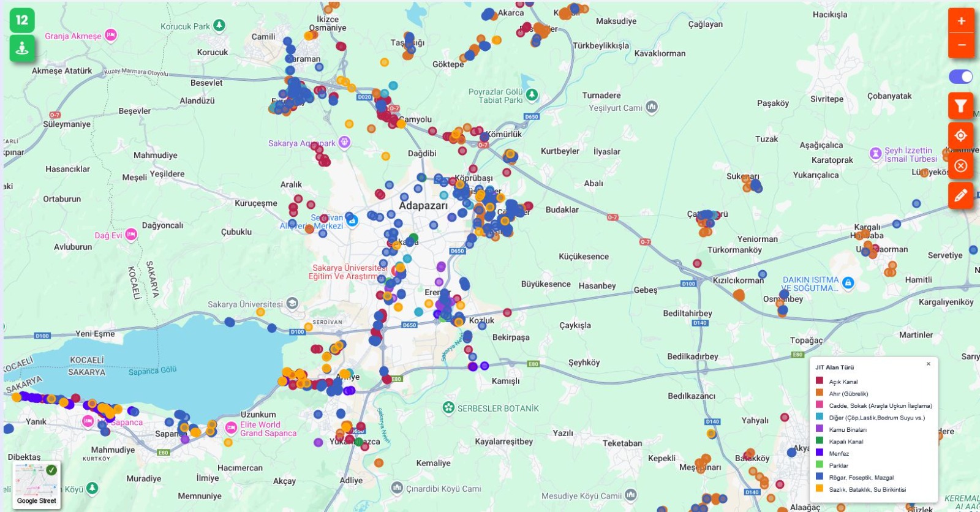This screenshot has width=980, height=512.
Task: Click the locate-me crosshair button
Action: 960,135
